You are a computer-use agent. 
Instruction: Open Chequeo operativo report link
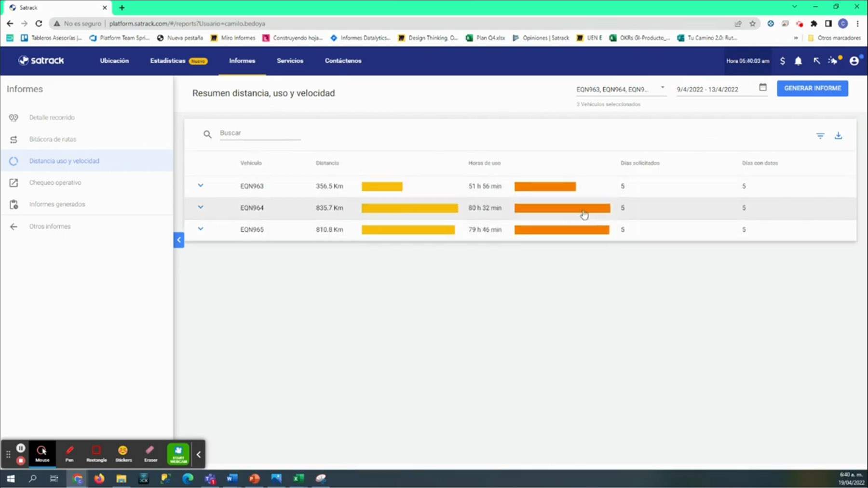(55, 183)
